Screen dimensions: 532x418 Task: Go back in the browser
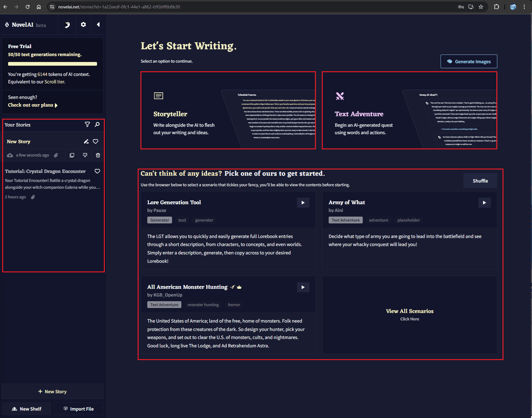tap(5, 7)
